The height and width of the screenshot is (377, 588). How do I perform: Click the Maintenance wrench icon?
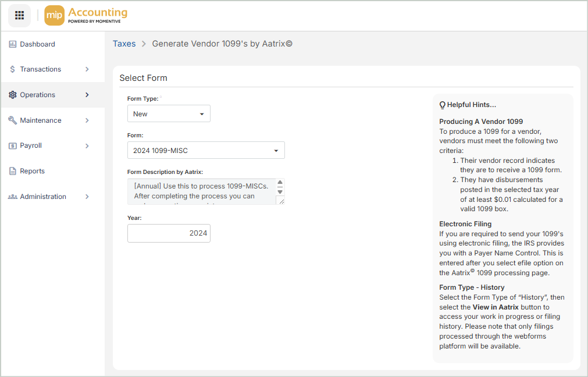coord(13,120)
